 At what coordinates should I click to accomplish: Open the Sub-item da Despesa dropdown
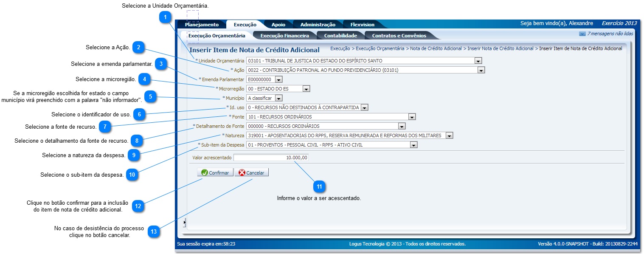(413, 145)
